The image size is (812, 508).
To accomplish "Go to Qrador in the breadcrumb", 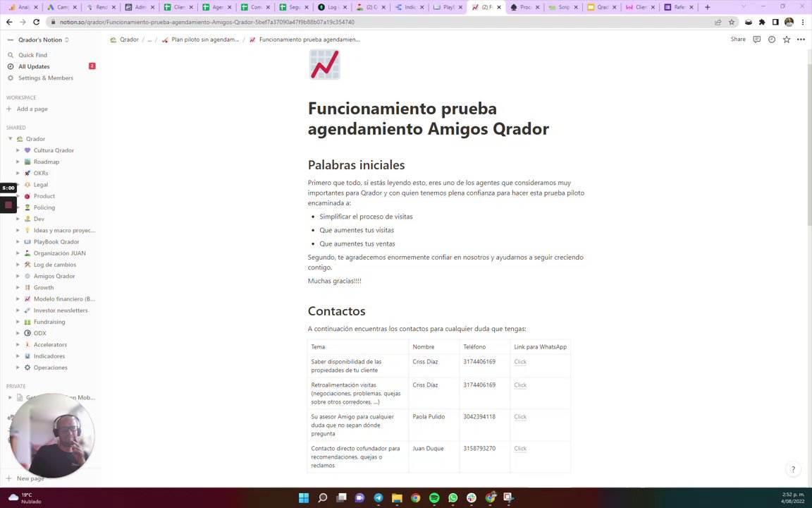I will (124, 40).
